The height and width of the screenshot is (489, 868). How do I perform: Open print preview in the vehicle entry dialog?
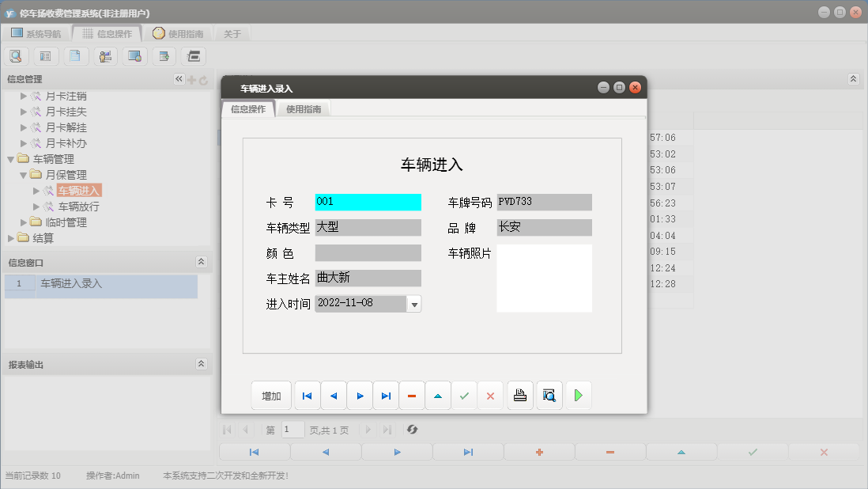[549, 395]
